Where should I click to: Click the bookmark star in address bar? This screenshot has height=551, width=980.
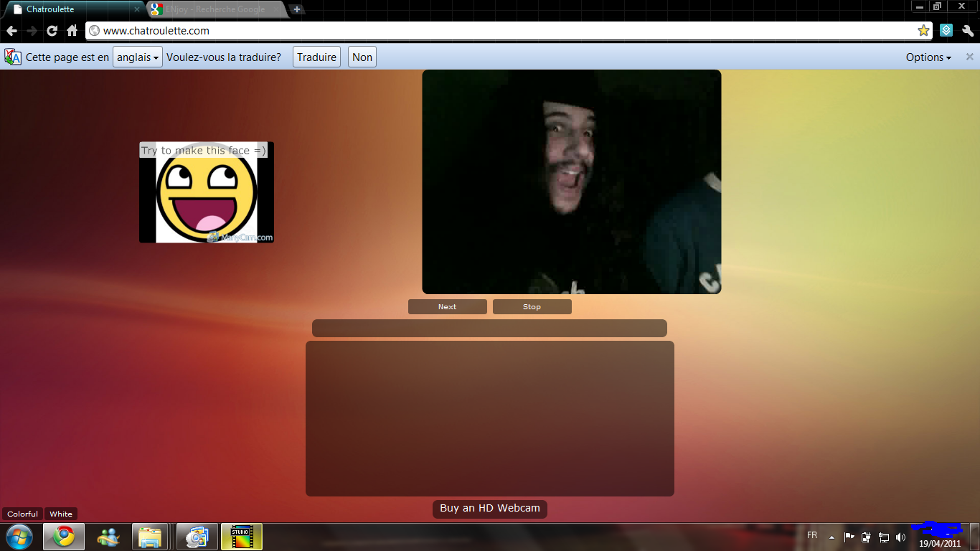[x=923, y=31]
